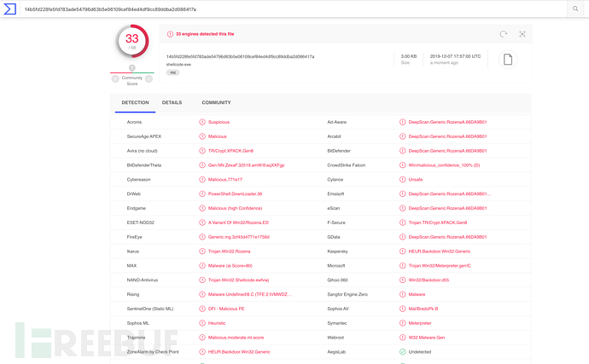Click the 33/68 detection score gauge
Viewport: 589px width, 364px height.
132,41
